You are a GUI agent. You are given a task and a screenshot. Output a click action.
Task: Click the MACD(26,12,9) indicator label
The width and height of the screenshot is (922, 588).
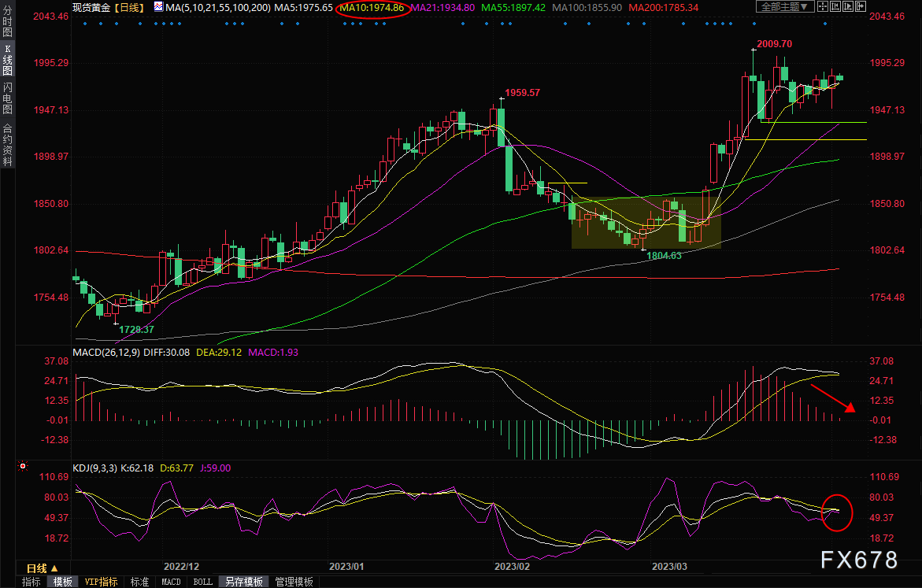[x=106, y=352]
